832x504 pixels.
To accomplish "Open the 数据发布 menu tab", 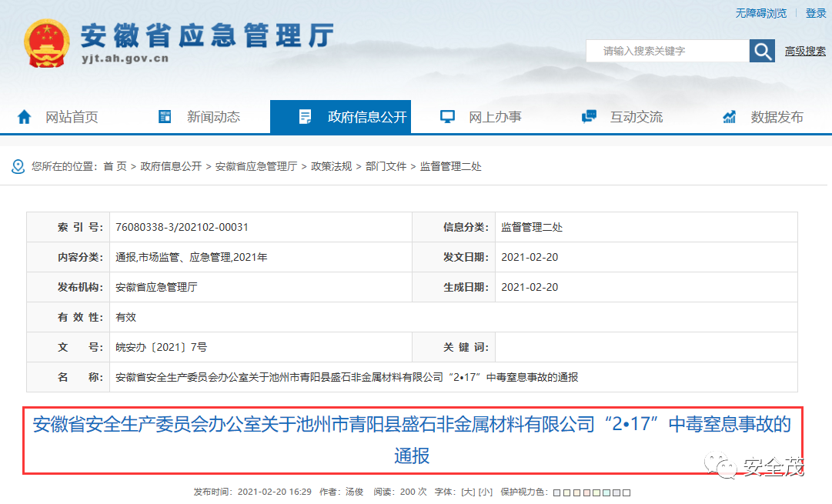I will pos(777,117).
